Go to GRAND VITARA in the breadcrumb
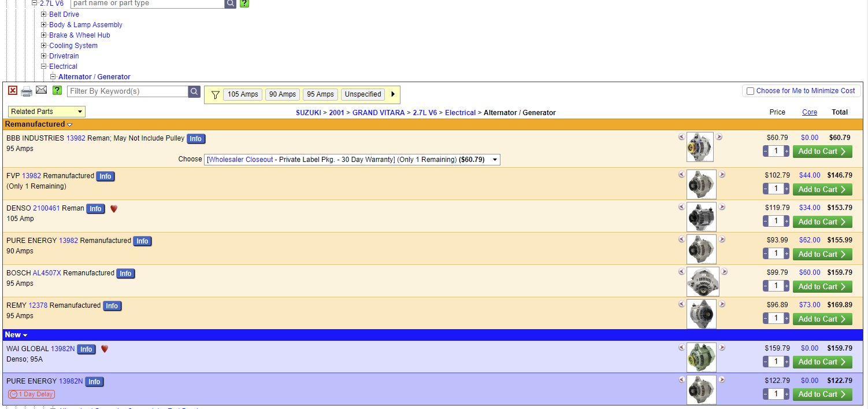Screen dimensions: 868x409 click(379, 113)
